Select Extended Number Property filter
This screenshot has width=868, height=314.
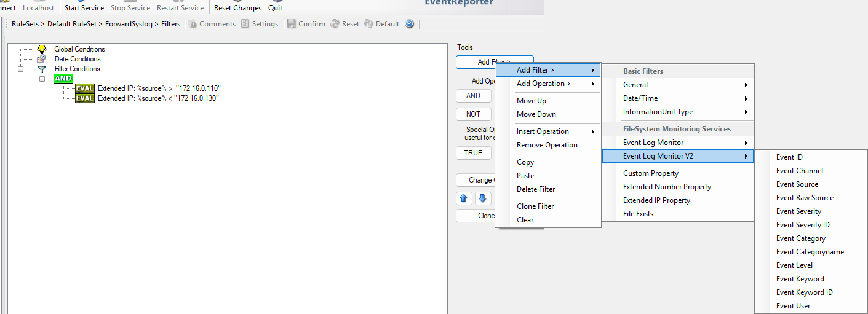tap(678, 187)
